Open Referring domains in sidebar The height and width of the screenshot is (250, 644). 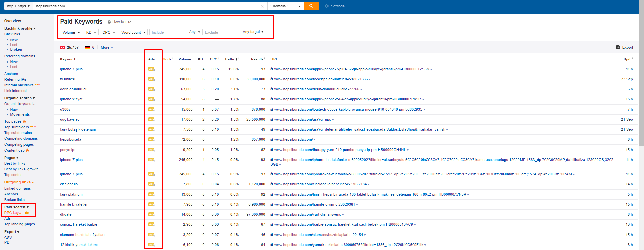pyautogui.click(x=19, y=56)
